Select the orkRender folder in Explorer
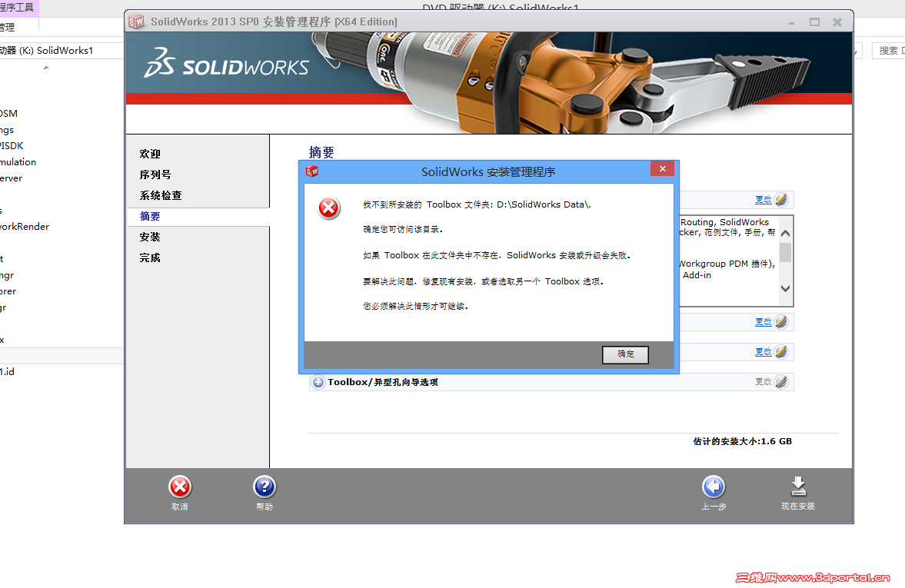 point(25,227)
